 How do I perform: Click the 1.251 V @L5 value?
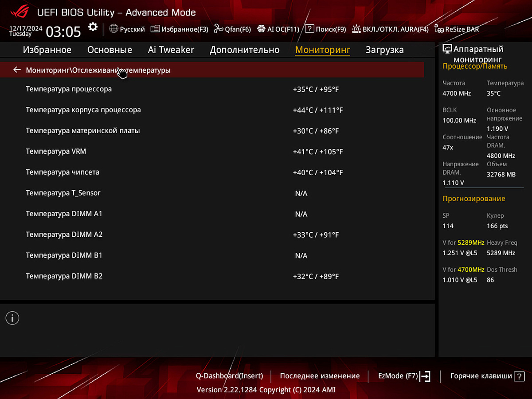(x=460, y=253)
